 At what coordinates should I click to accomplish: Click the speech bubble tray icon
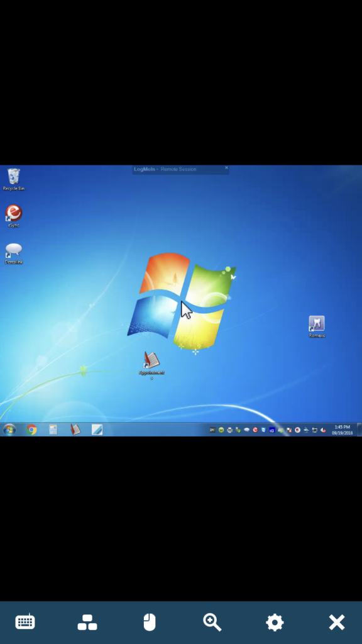(246, 430)
